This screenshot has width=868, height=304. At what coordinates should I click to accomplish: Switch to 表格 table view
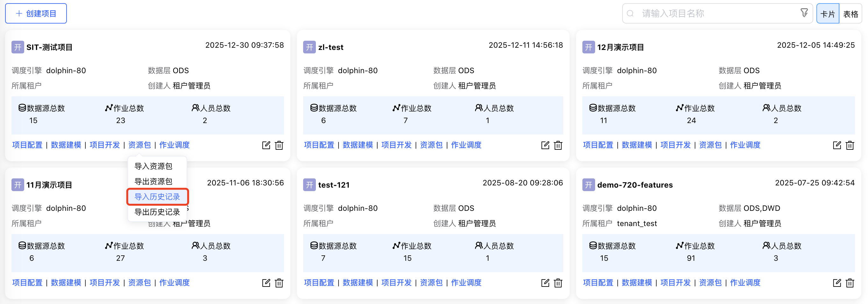tap(850, 14)
